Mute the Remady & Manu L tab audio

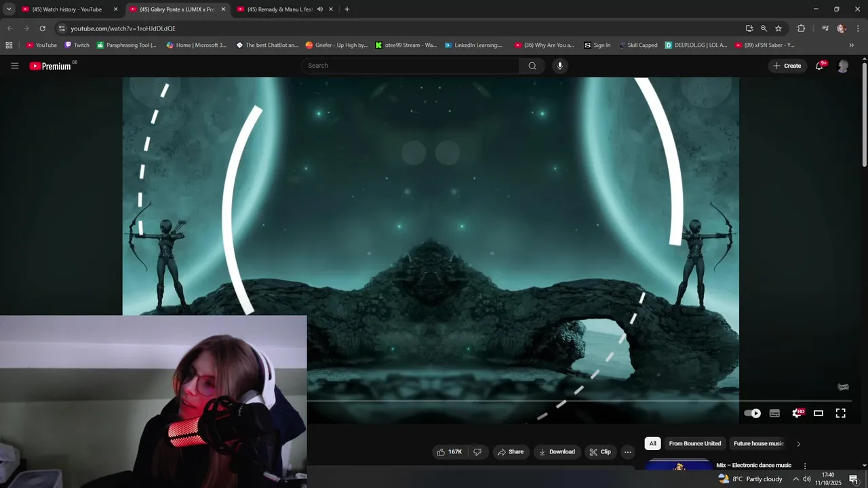pos(320,9)
